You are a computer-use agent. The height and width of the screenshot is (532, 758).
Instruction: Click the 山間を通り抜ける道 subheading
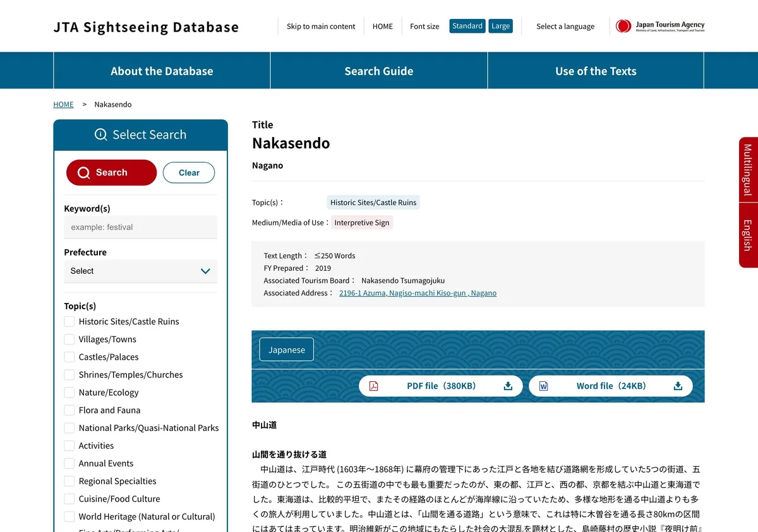click(x=289, y=454)
